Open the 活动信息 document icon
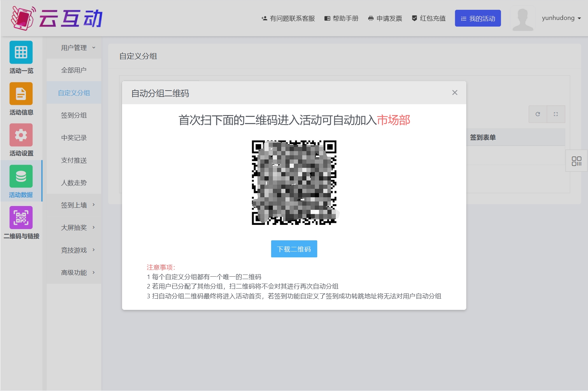This screenshot has height=391, width=588. coord(21,94)
